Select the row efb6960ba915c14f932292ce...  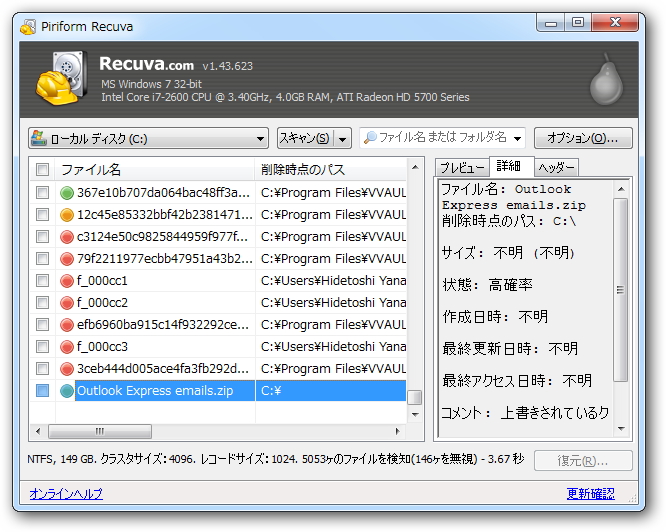pyautogui.click(x=218, y=325)
